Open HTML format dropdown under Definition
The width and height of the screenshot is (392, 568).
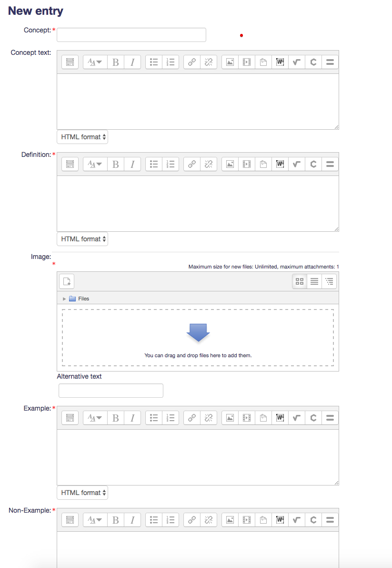pos(82,239)
